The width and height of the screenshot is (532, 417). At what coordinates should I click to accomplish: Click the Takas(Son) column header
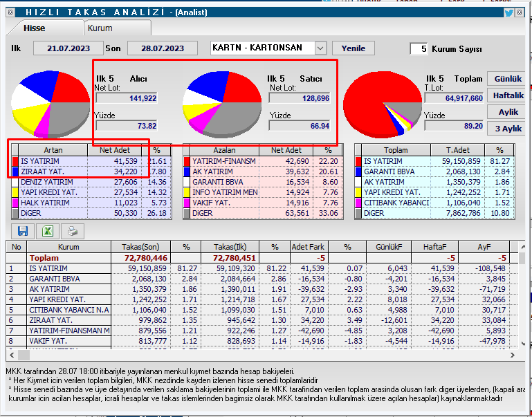point(141,247)
